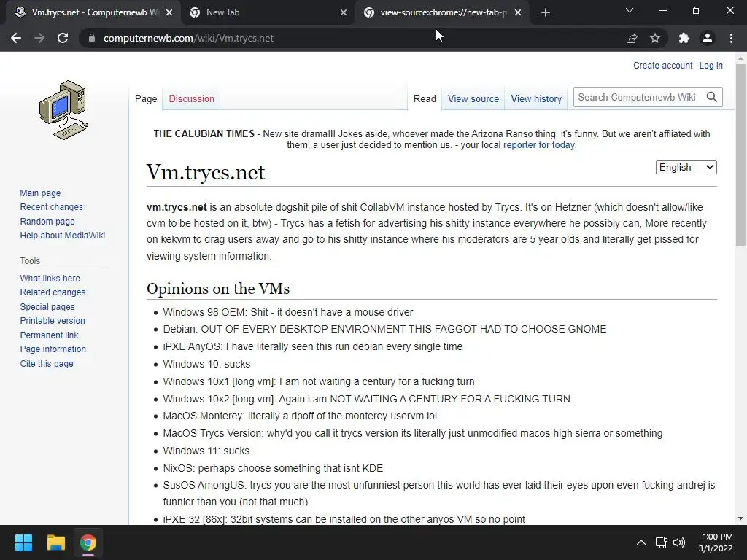Screen dimensions: 747x560
Task: Open the English language dropdown
Action: point(686,167)
